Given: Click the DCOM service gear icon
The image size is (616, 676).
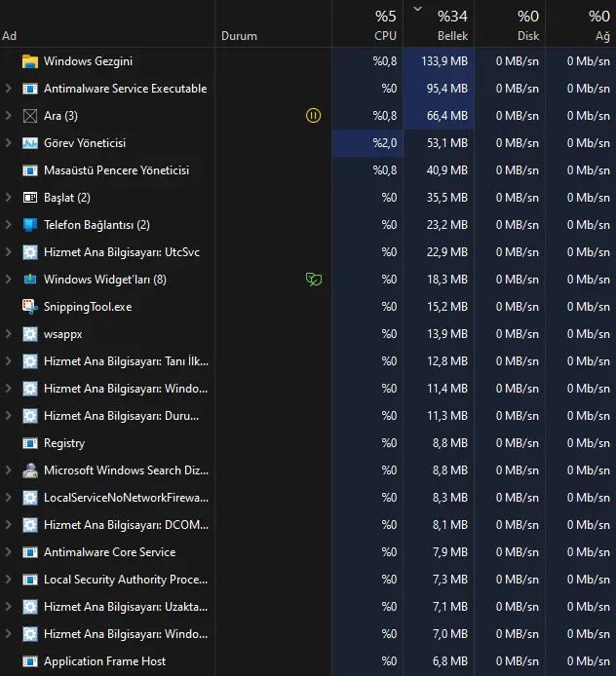Looking at the screenshot, I should click(x=30, y=525).
